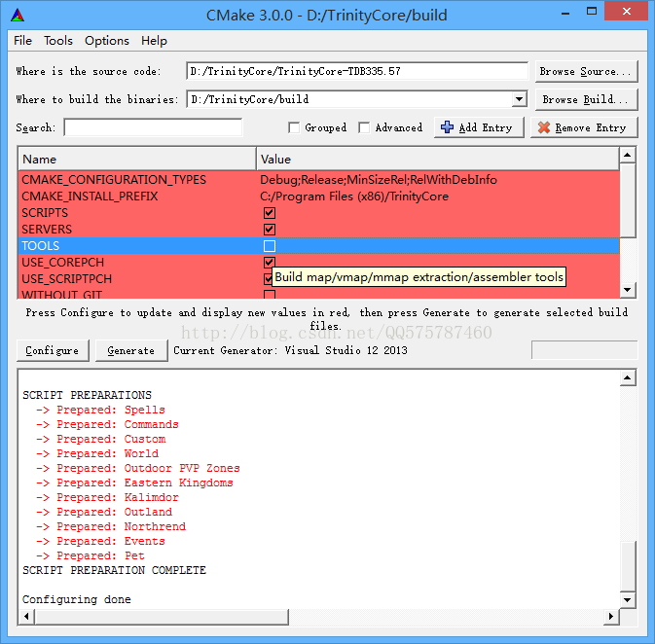Click Add Entry button with plus icon
The height and width of the screenshot is (644, 655).
point(479,127)
